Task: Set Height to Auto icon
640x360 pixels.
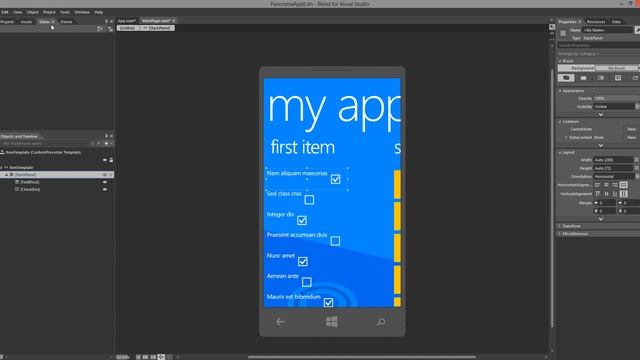Action: coord(636,168)
